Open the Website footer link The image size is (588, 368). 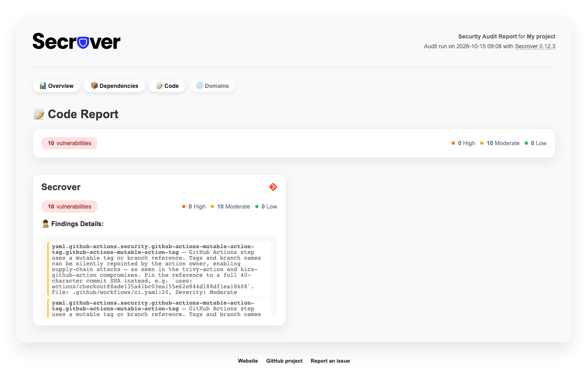coord(248,361)
